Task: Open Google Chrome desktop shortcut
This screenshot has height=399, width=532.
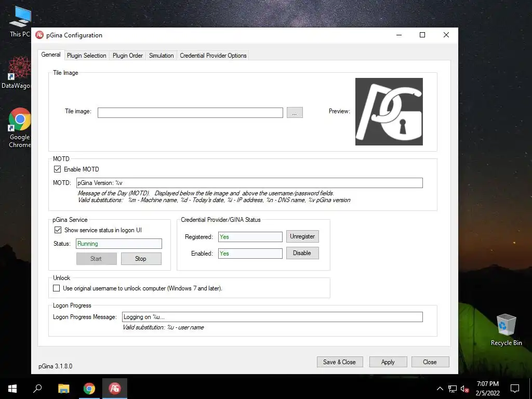Action: click(20, 128)
